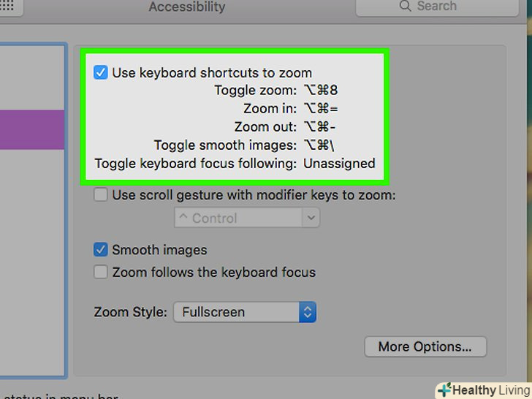532x399 pixels.
Task: Click the More Options button
Action: (x=425, y=346)
